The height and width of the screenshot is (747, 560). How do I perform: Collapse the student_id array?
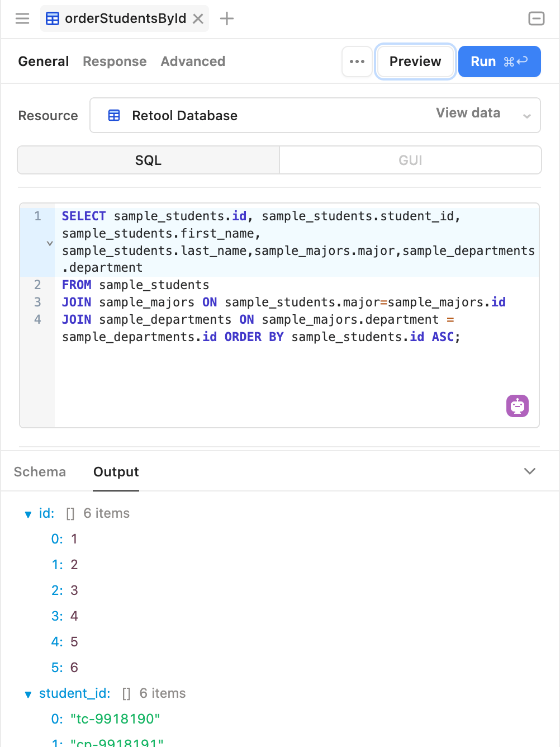click(28, 694)
